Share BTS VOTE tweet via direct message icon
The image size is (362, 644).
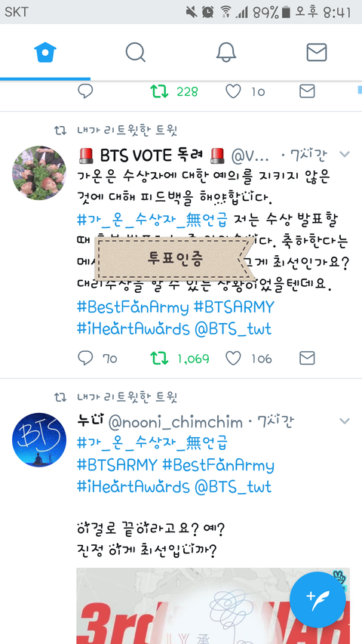pyautogui.click(x=307, y=358)
